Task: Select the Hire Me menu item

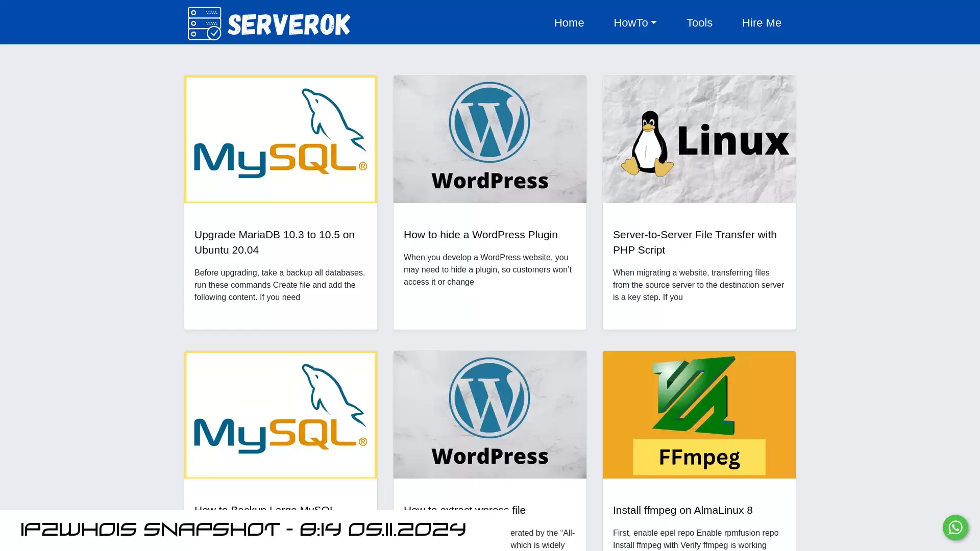Action: (761, 22)
